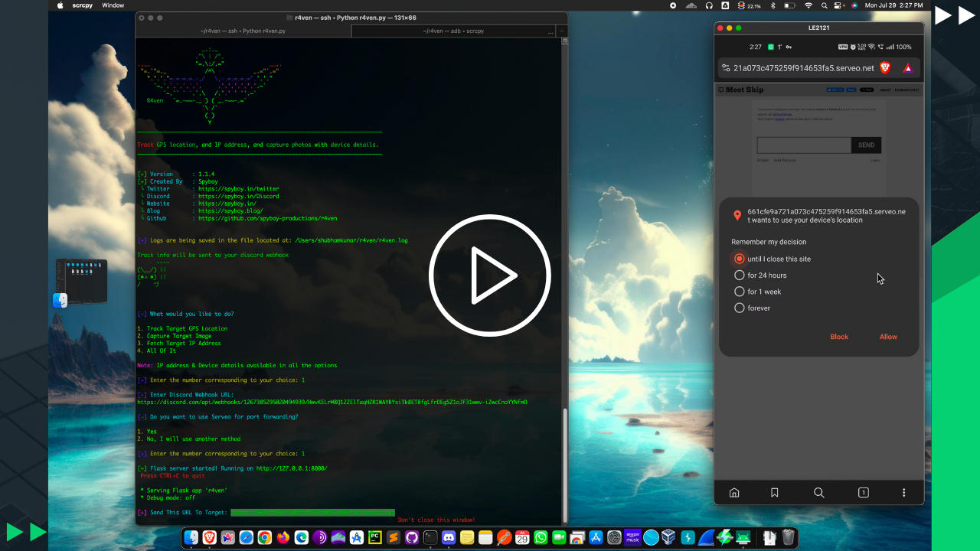This screenshot has height=551, width=980.
Task: Launch Brave browser from the Dock
Action: tap(210, 538)
